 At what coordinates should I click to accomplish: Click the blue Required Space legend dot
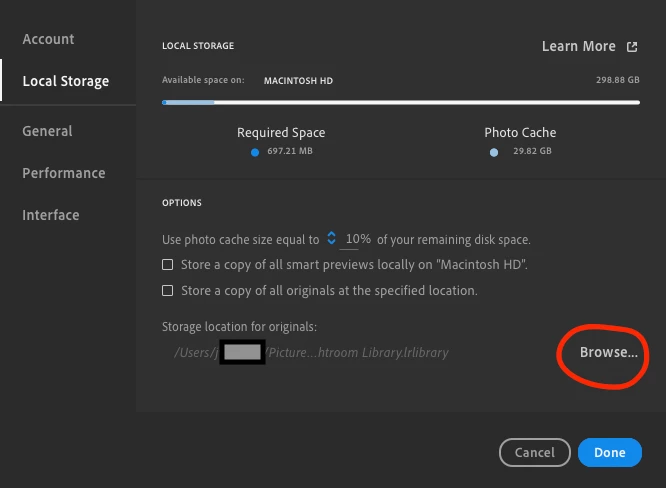coord(255,152)
